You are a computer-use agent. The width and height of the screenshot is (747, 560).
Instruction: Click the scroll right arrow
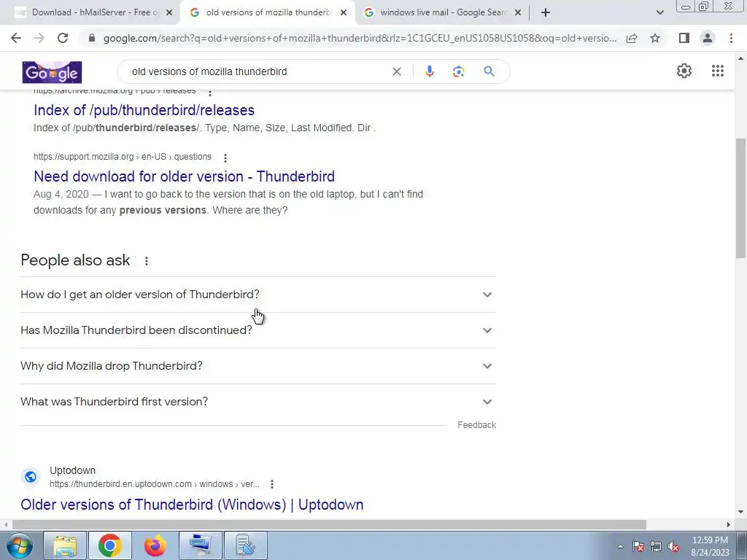(728, 524)
